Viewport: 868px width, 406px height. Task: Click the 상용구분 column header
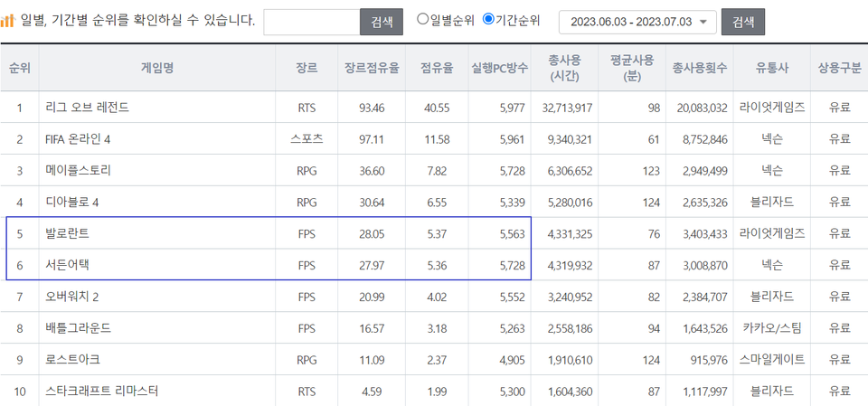point(839,68)
